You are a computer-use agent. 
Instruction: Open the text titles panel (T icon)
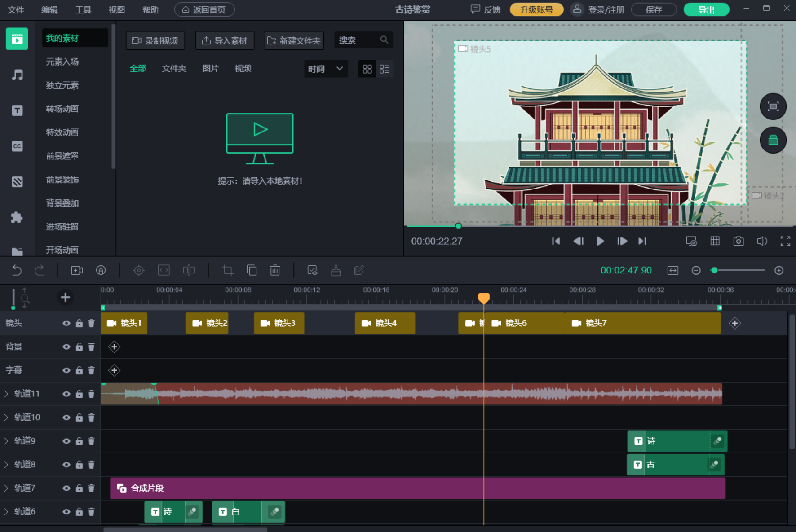pos(17,110)
